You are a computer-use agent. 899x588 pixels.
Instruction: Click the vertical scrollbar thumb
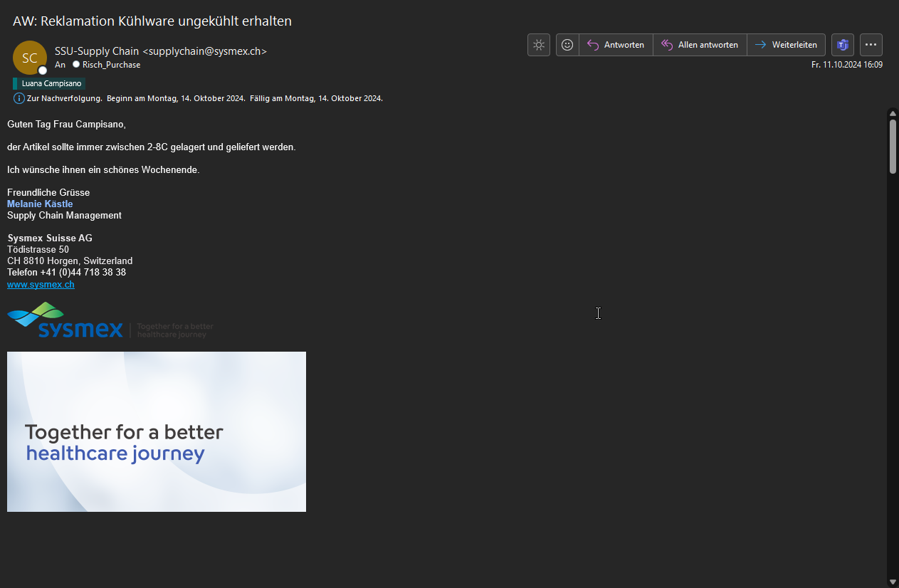click(x=893, y=146)
